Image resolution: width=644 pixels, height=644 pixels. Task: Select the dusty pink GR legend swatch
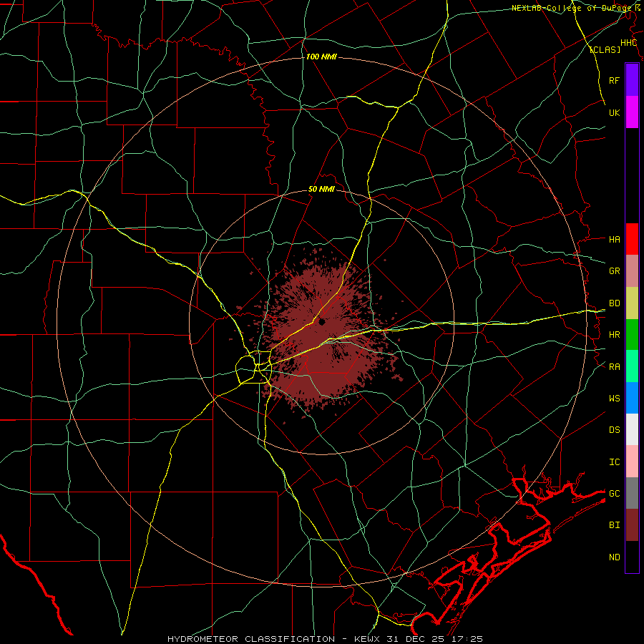point(632,271)
